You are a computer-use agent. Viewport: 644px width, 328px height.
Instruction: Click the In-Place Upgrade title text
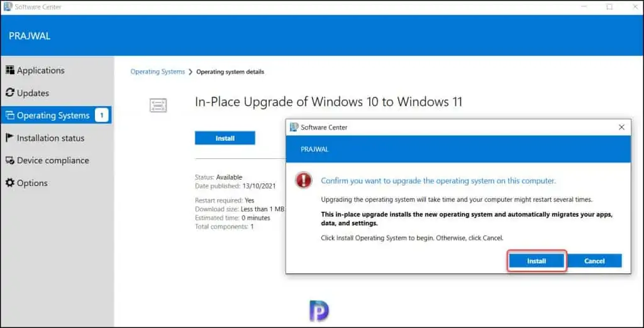pyautogui.click(x=328, y=101)
